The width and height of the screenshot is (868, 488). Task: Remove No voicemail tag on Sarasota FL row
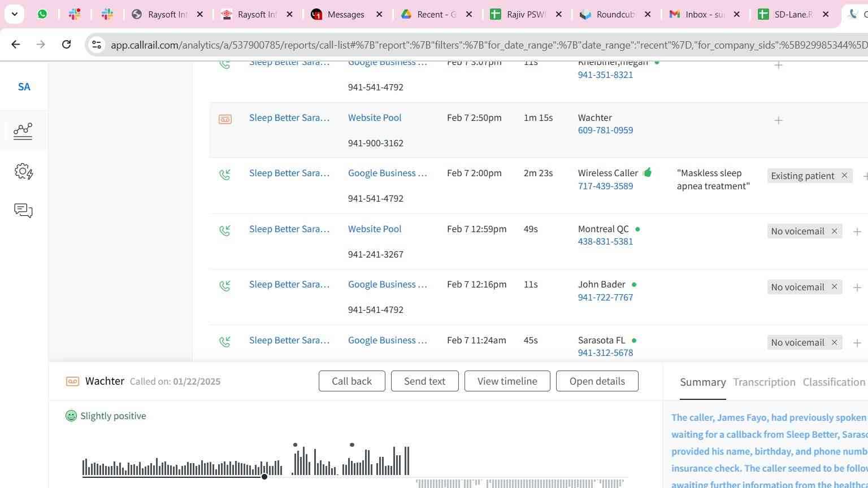[834, 342]
